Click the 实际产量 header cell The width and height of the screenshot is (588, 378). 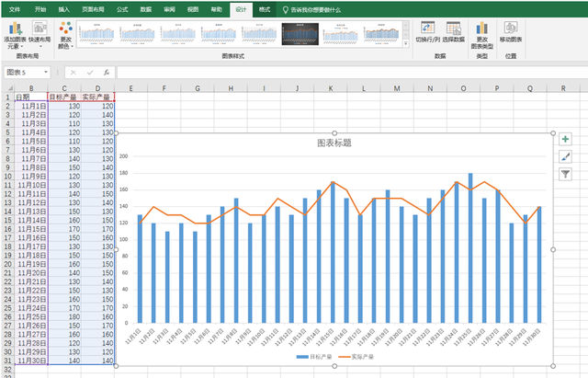coord(97,97)
